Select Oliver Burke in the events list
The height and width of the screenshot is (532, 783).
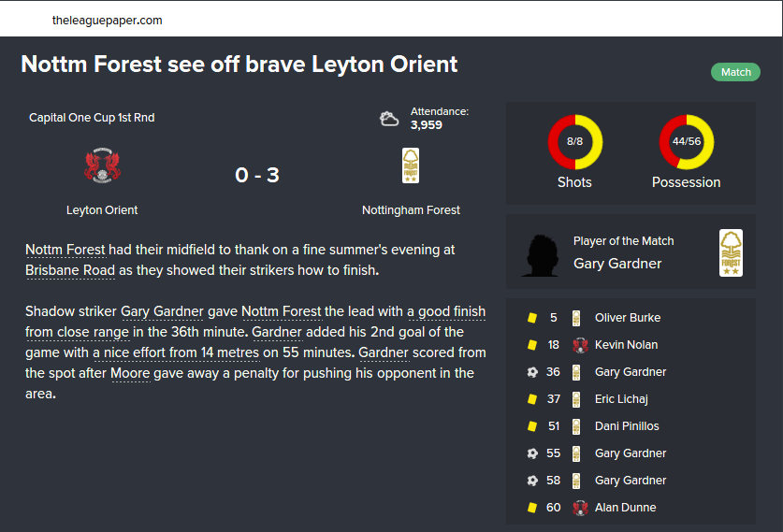627,318
